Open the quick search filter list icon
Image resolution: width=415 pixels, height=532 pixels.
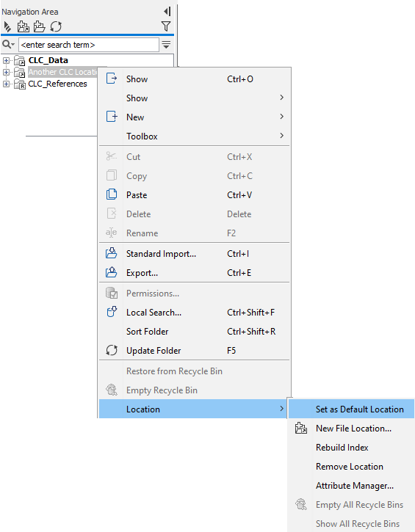point(166,45)
